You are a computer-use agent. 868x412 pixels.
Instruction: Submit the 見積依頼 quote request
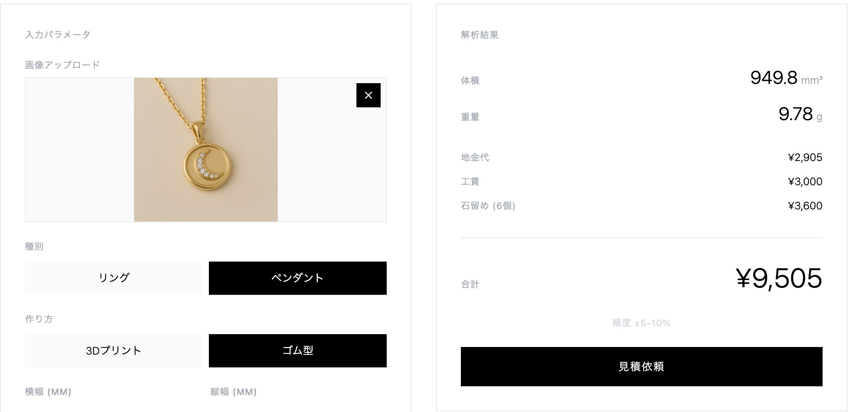pyautogui.click(x=641, y=367)
